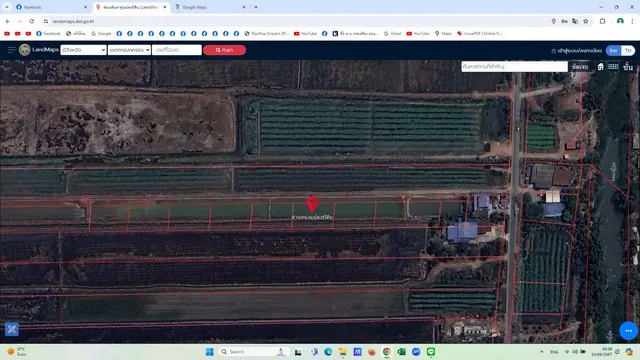Show hidden system tray icons

point(542,352)
